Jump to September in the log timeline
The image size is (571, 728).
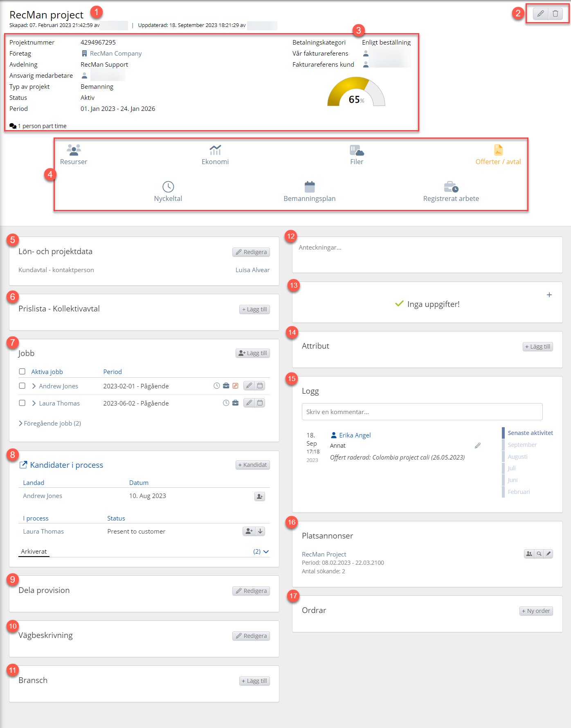pos(522,445)
